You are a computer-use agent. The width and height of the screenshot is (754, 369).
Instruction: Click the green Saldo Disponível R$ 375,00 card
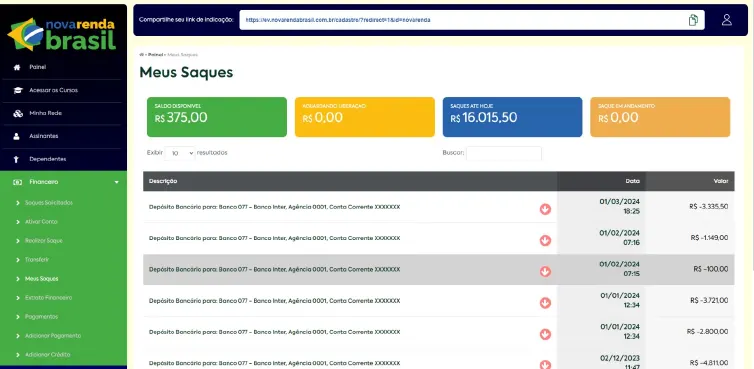pos(217,117)
